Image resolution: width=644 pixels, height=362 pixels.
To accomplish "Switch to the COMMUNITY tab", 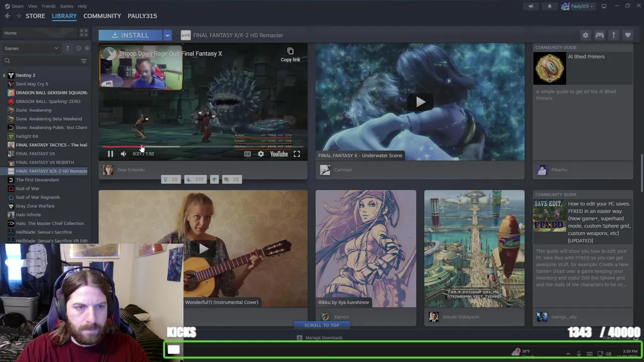I will pos(102,16).
